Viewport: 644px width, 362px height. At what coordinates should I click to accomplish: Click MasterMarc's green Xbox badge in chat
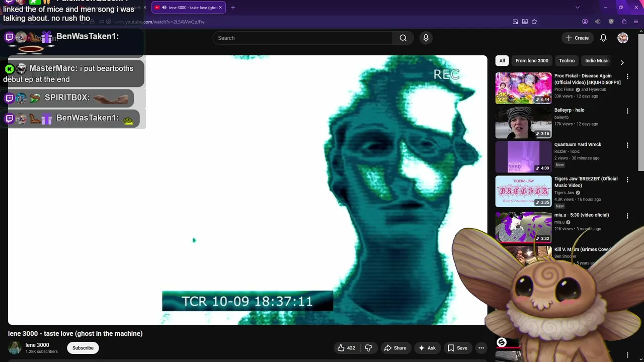tap(9, 69)
